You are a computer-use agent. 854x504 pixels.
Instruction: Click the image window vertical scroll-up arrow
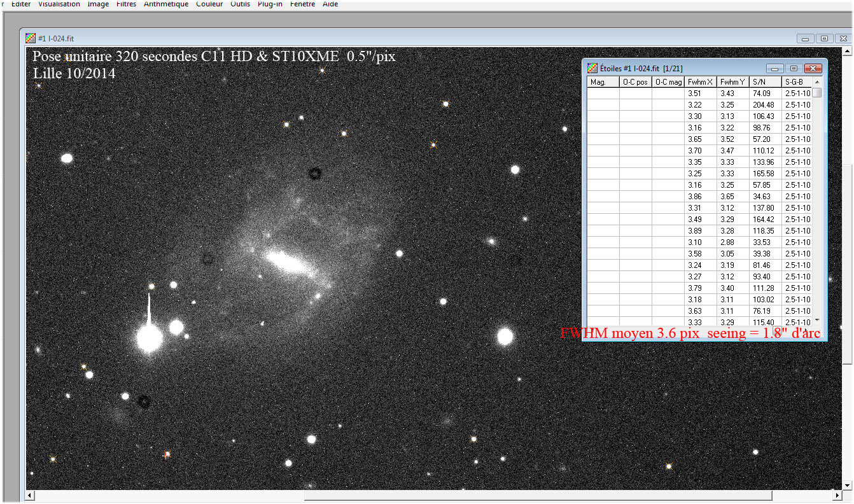pyautogui.click(x=848, y=51)
